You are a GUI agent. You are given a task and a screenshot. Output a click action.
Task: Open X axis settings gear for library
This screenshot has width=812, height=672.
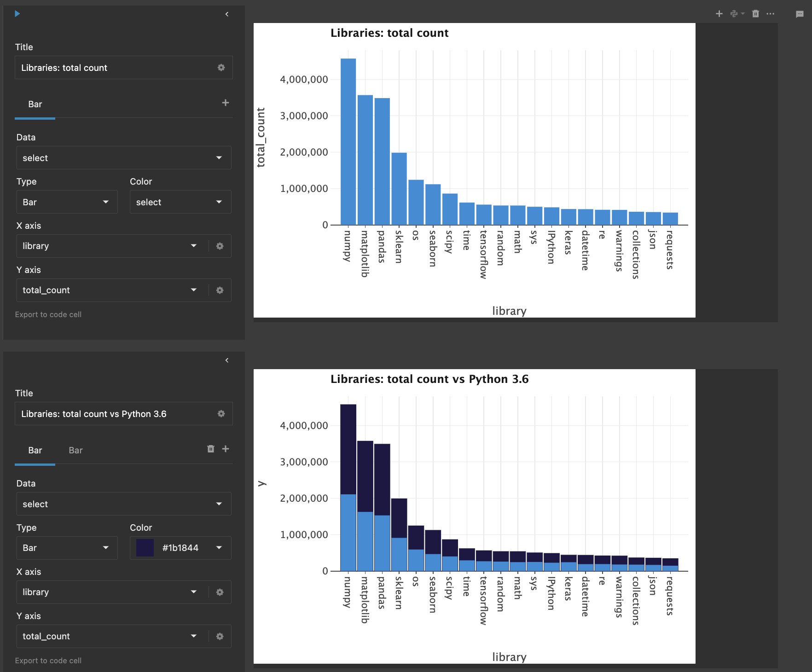(x=220, y=246)
